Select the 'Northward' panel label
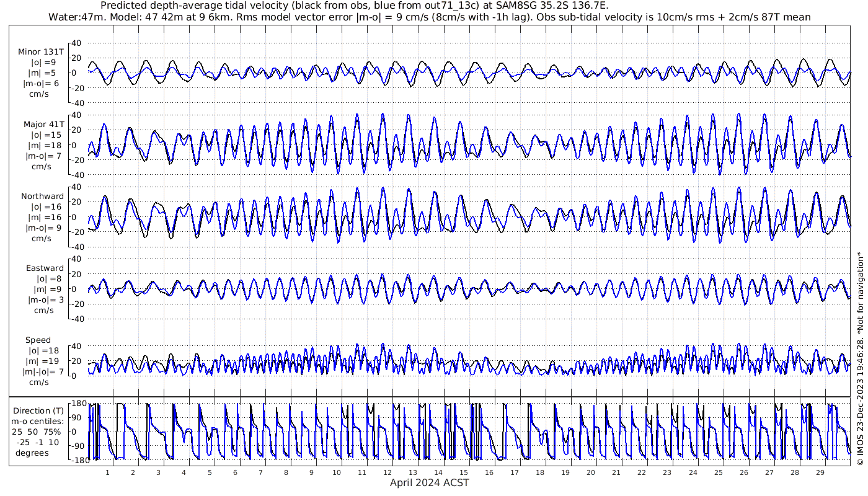Image resolution: width=868 pixels, height=496 pixels. click(x=42, y=196)
